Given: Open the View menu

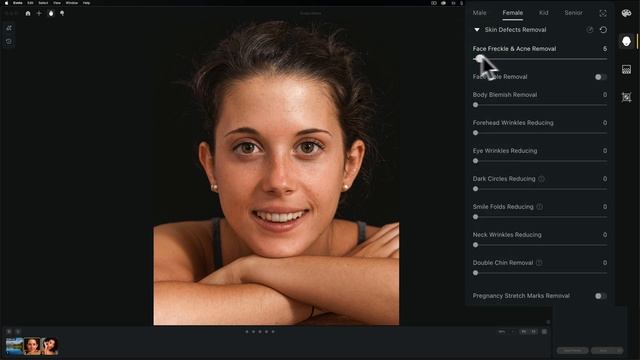Looking at the screenshot, I should pyautogui.click(x=57, y=3).
